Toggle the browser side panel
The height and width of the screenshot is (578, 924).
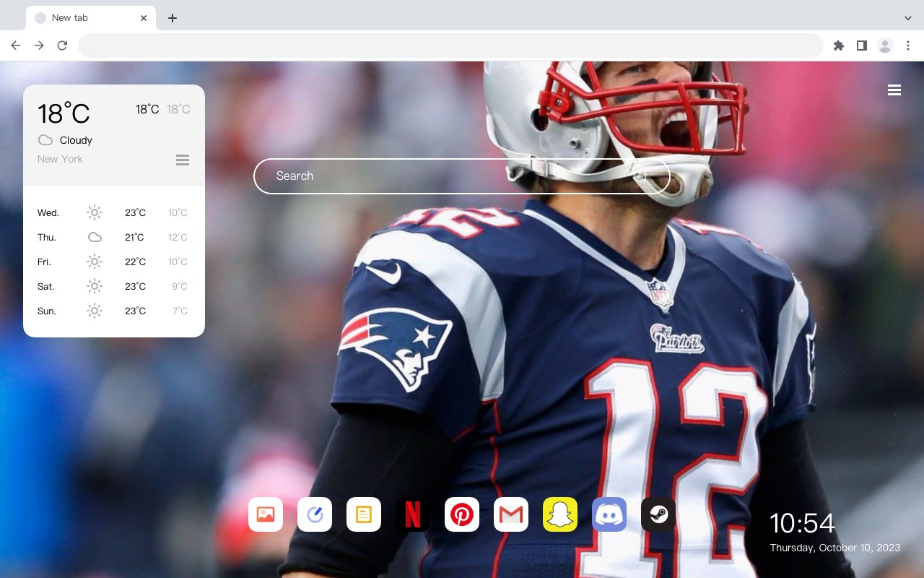862,46
